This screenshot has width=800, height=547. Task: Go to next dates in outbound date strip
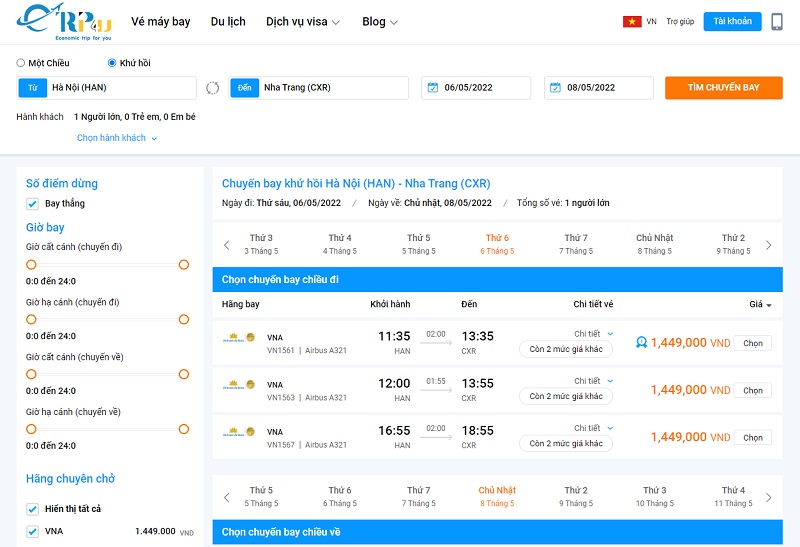(x=768, y=245)
